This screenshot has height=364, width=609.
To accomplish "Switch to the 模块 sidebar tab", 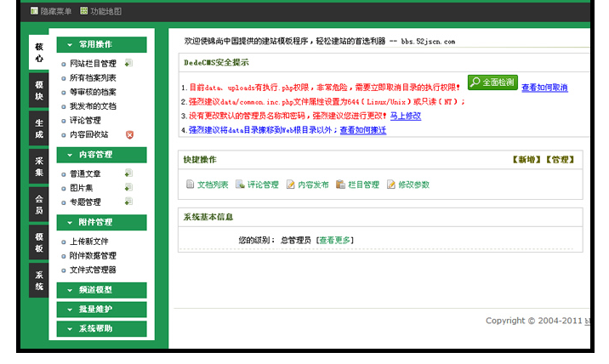I will [39, 91].
